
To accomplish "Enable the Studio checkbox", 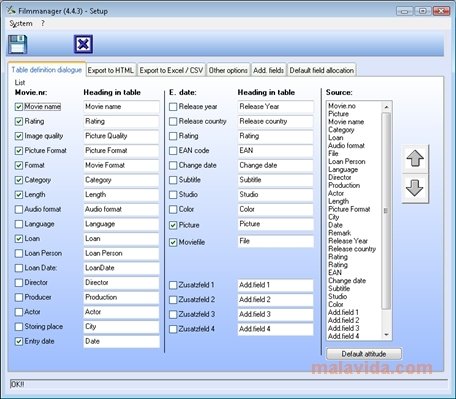I will [x=173, y=195].
